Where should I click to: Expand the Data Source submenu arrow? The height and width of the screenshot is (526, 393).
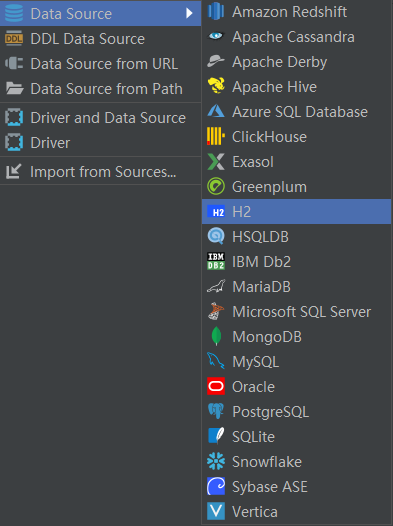tap(189, 13)
